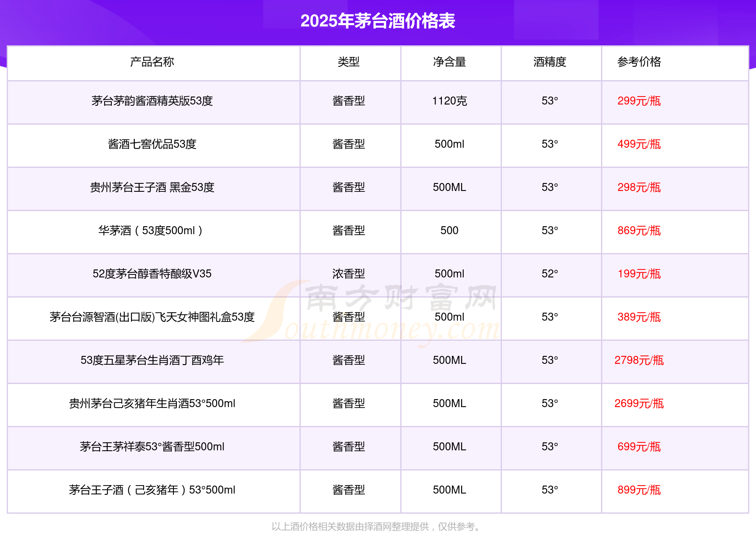Select the price 389元/瓶
The height and width of the screenshot is (533, 756).
tap(639, 317)
